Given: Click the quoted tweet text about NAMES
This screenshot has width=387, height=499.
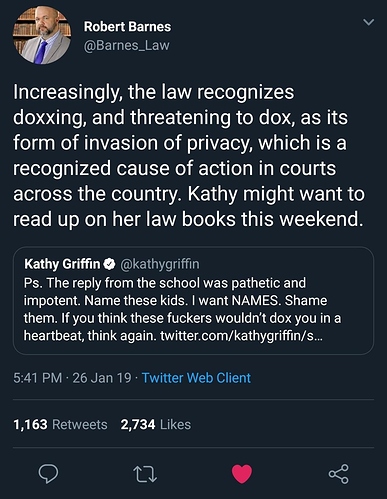Looking at the screenshot, I should click(182, 309).
